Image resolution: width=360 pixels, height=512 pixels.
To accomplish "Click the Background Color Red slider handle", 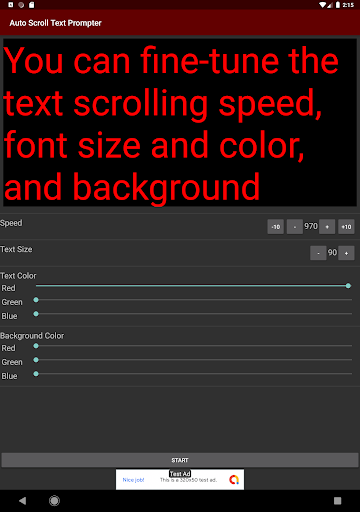I will (x=36, y=346).
